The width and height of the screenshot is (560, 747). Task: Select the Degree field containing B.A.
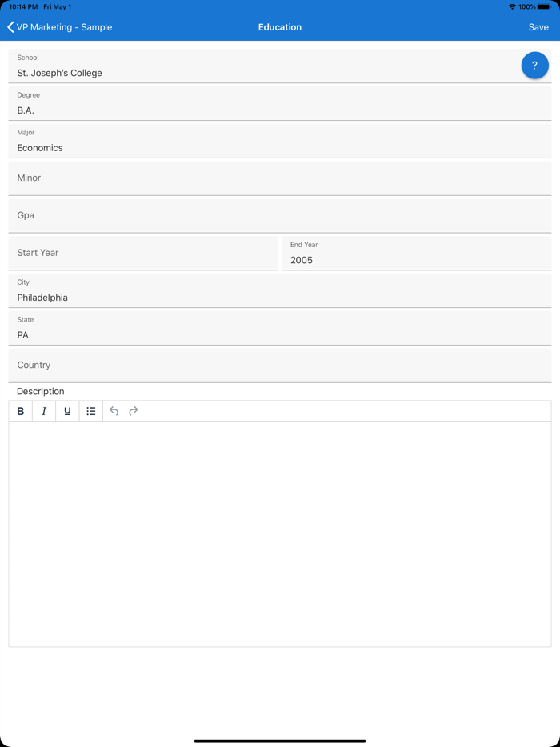pyautogui.click(x=160, y=110)
